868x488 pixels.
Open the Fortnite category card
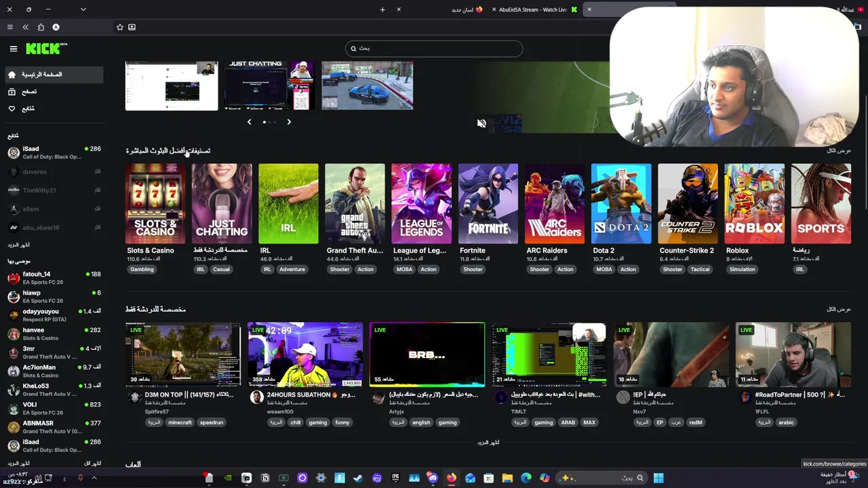[488, 203]
